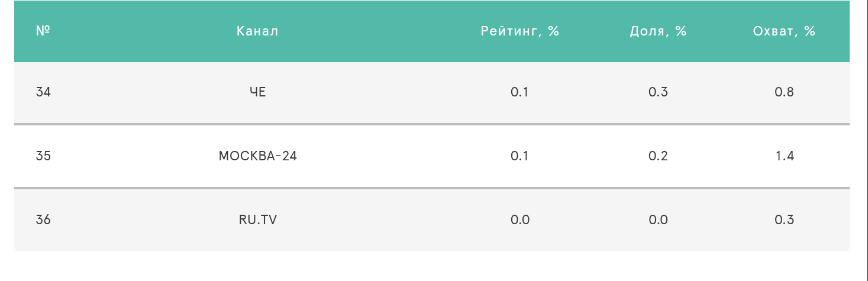Click ЧЕ share value 0.3
Image resolution: width=868 pixels, height=281 pixels.
coord(658,92)
